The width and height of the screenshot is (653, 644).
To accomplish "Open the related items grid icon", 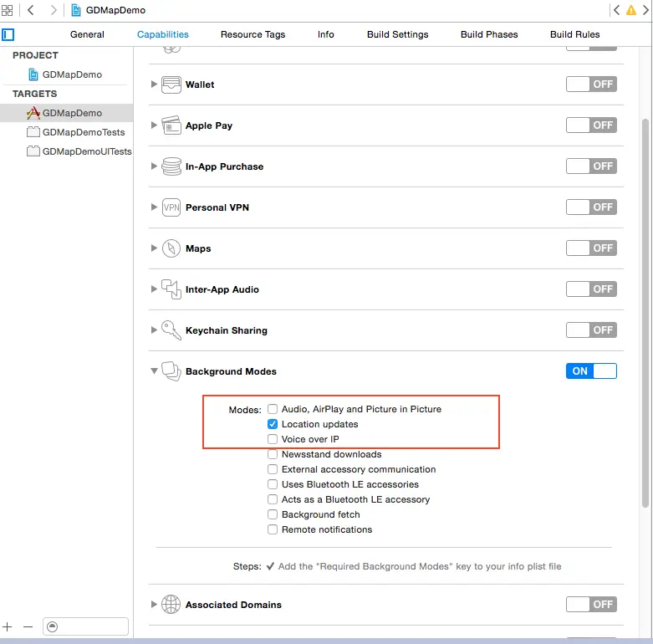I will [x=7, y=10].
